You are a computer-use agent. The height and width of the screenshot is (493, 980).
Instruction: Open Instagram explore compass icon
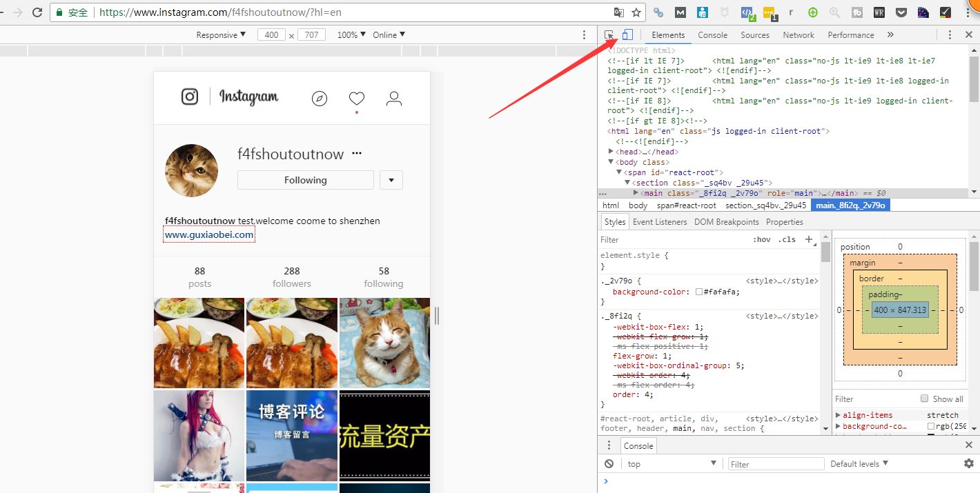319,99
